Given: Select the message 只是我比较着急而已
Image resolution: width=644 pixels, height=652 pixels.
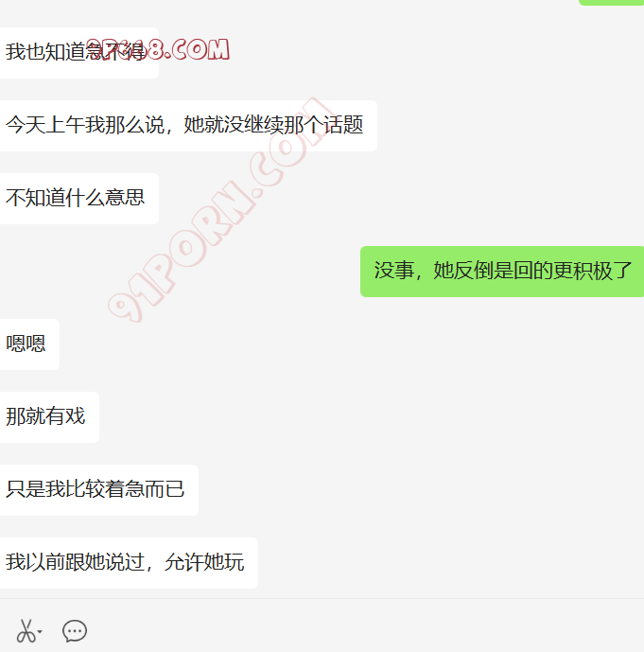Looking at the screenshot, I should click(99, 490).
